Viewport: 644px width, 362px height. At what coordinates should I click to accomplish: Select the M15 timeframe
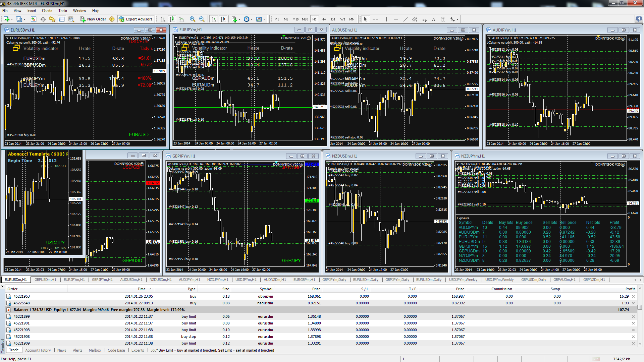coord(296,19)
